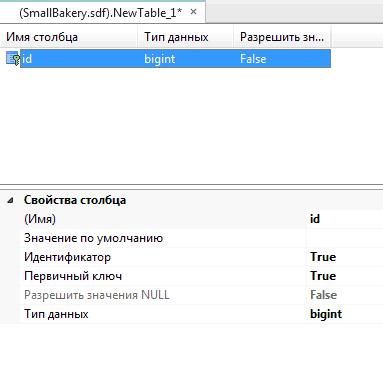Close the NewTable_1 tab

193,12
